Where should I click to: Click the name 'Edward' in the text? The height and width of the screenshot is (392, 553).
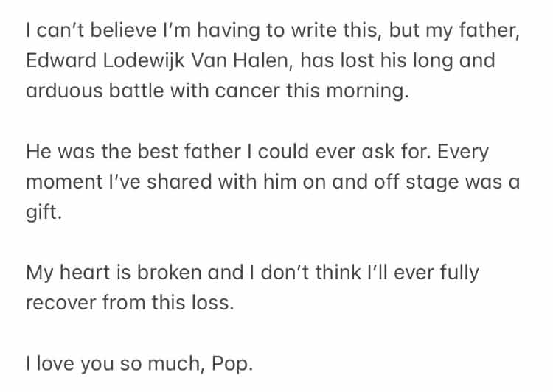coord(61,60)
